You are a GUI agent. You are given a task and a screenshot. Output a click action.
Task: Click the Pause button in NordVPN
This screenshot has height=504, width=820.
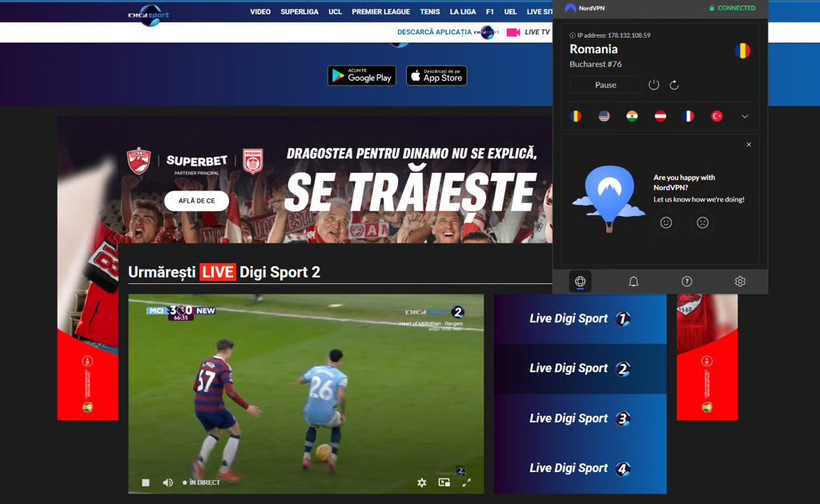[605, 85]
